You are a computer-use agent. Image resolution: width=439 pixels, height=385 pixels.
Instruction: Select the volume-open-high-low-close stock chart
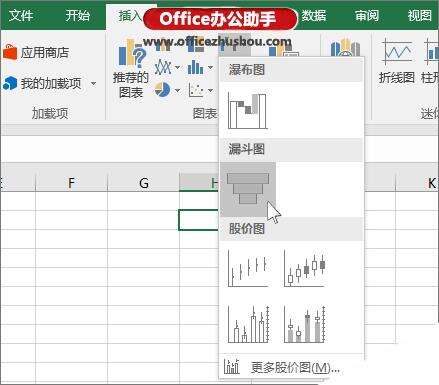pos(304,324)
